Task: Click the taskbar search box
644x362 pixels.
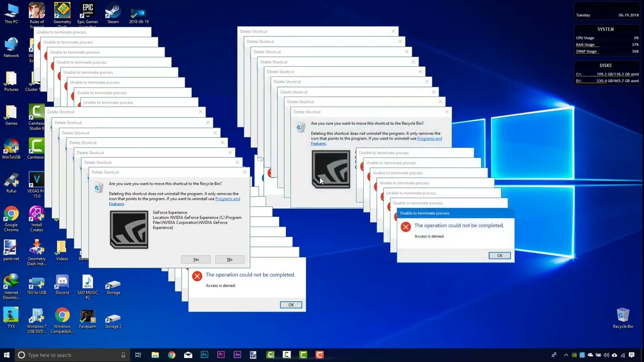Action: 71,355
